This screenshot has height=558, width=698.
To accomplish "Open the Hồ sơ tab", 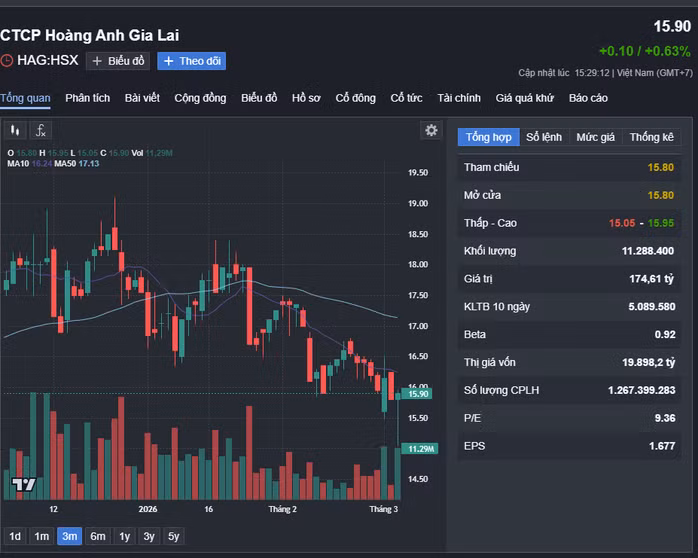I will (306, 98).
